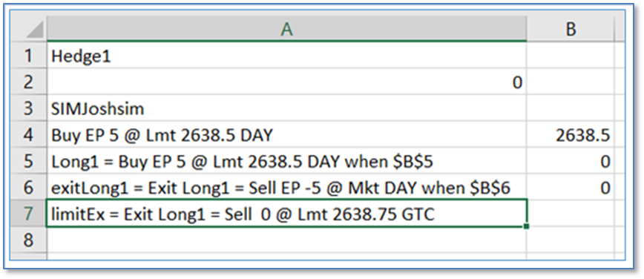644x279 pixels.
Task: Select row 4 header
Action: click(28, 135)
